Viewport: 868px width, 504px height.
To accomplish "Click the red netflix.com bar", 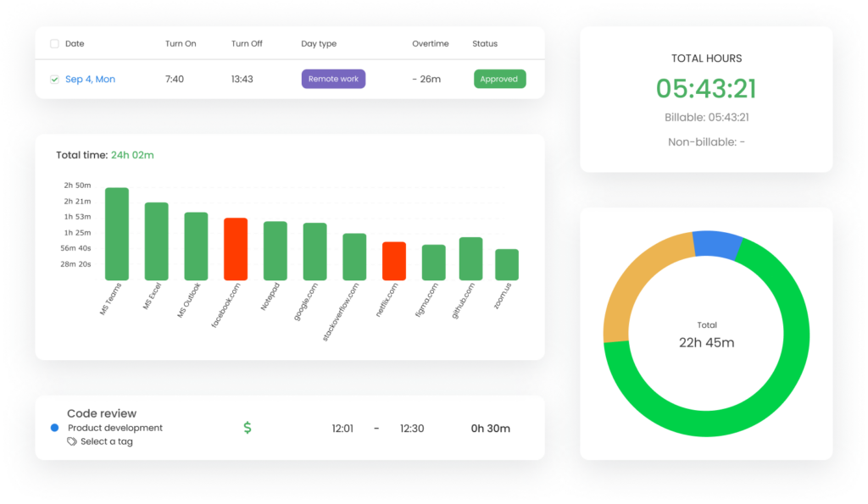I will (392, 258).
